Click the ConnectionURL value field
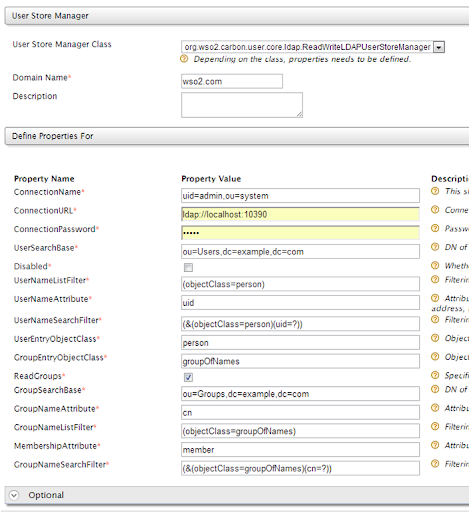The image size is (469, 512). 300,214
